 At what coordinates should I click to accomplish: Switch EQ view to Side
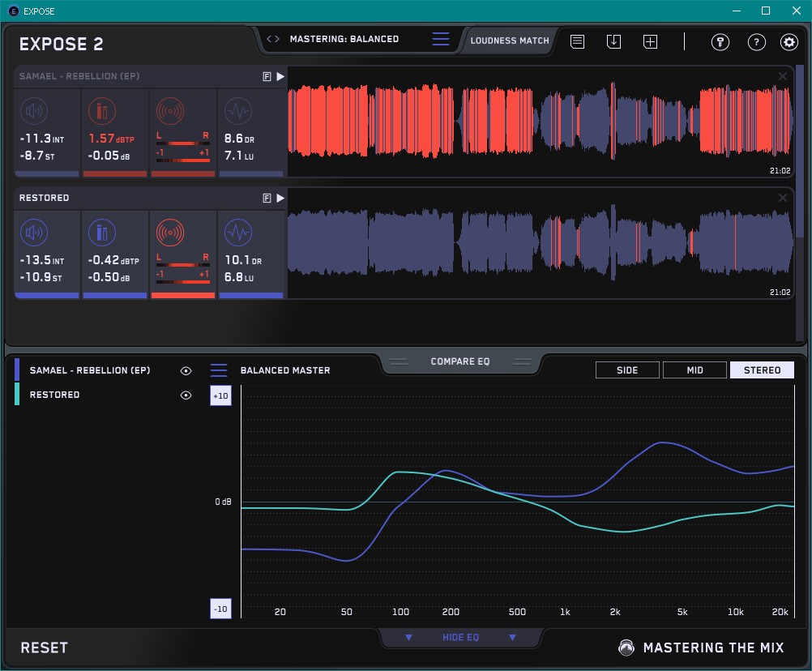pyautogui.click(x=627, y=370)
